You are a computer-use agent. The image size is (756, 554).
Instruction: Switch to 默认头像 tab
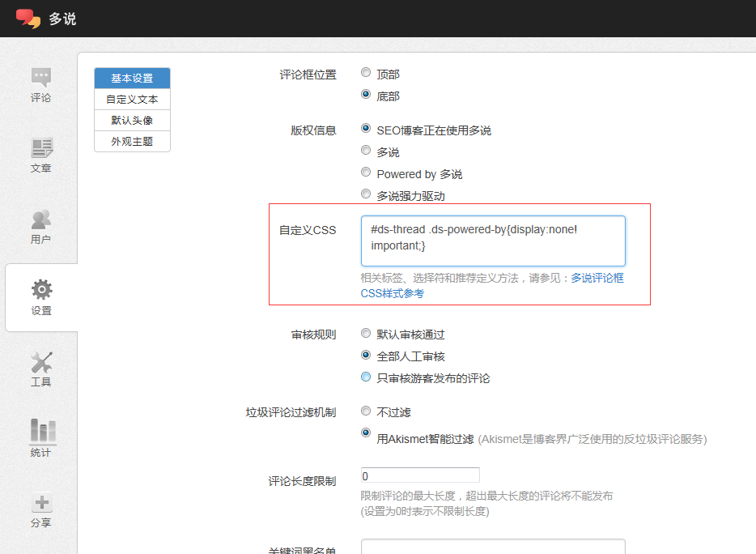click(132, 120)
